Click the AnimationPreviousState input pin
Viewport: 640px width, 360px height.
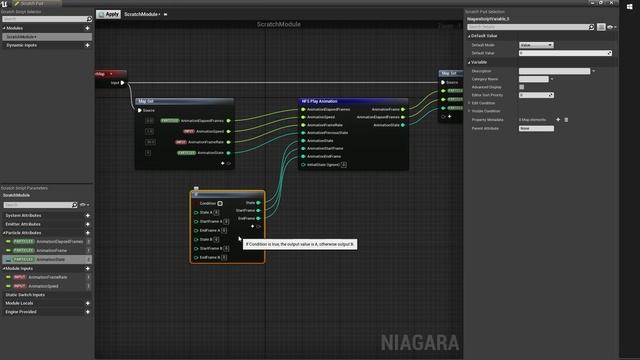(303, 133)
